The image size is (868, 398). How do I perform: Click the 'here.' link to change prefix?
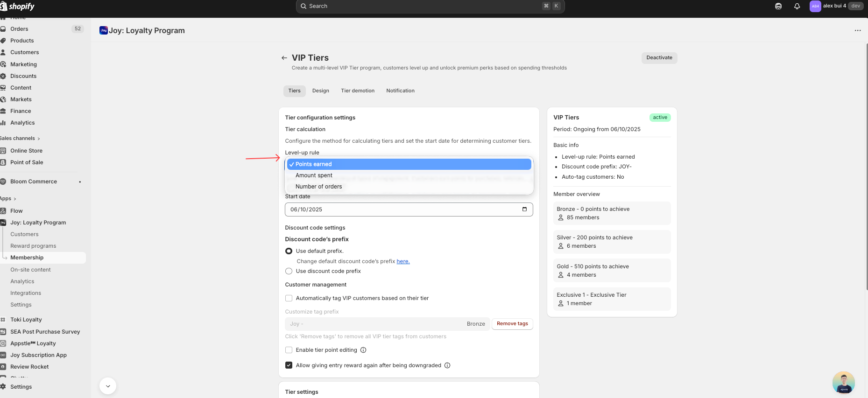[x=403, y=261]
